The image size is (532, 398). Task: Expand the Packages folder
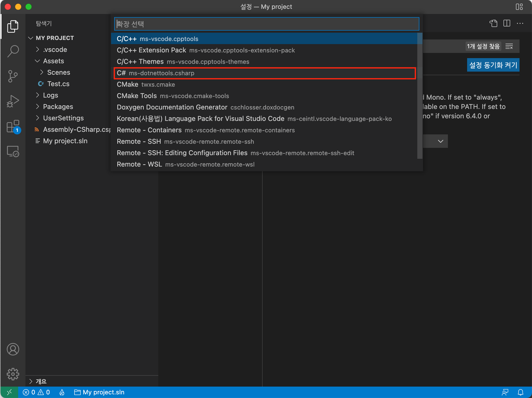pos(58,106)
